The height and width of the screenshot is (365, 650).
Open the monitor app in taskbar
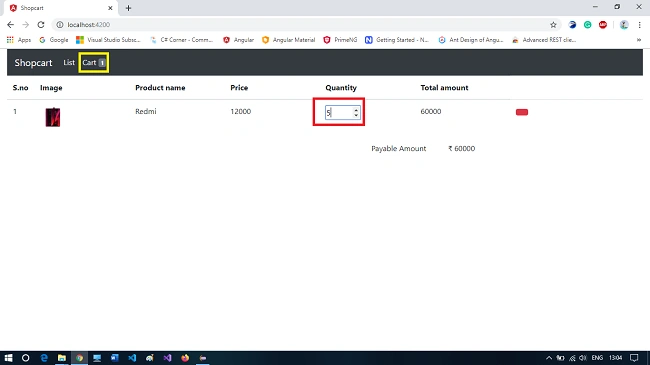coord(97,358)
